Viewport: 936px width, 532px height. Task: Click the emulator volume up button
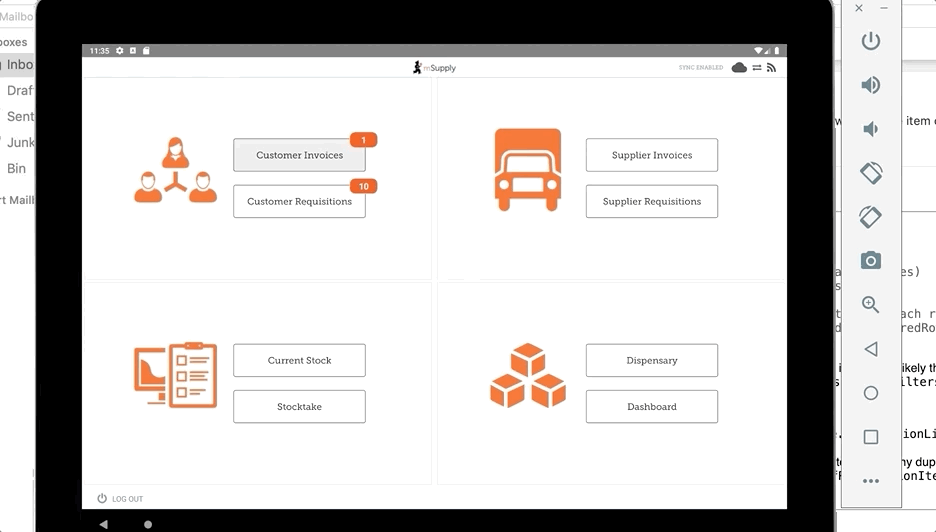point(871,85)
